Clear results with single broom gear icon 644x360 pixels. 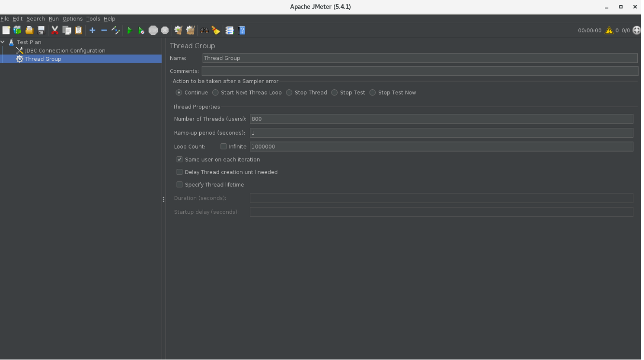click(178, 30)
